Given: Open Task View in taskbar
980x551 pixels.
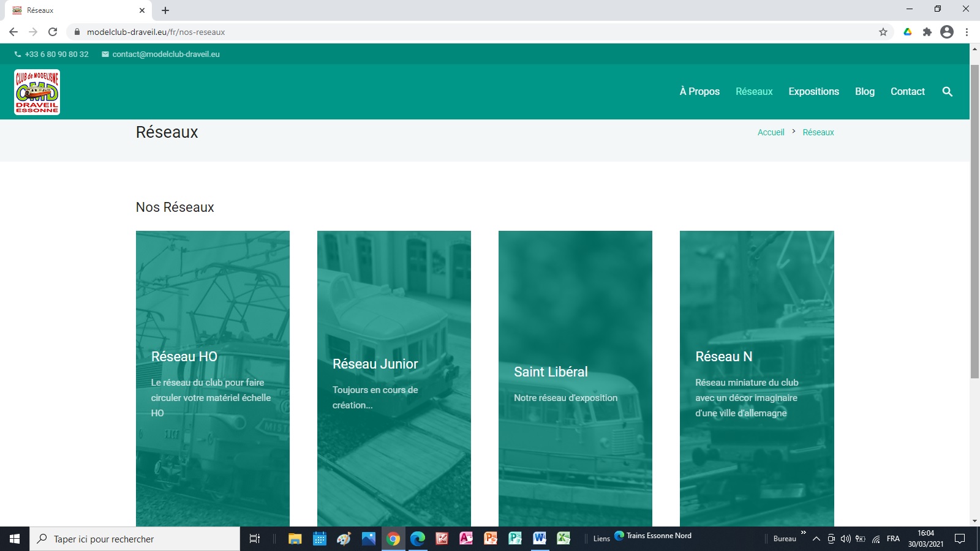Looking at the screenshot, I should tap(255, 539).
